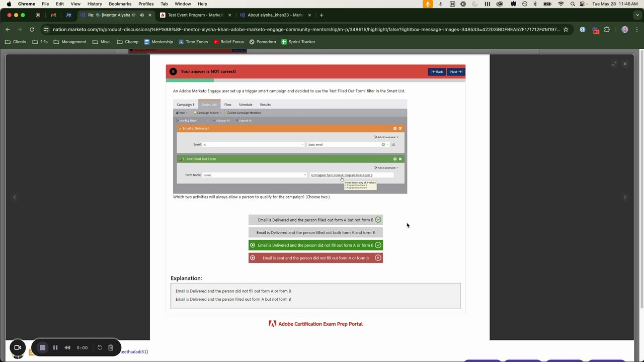Restart the recording
This screenshot has width=644, height=362.
[100, 347]
